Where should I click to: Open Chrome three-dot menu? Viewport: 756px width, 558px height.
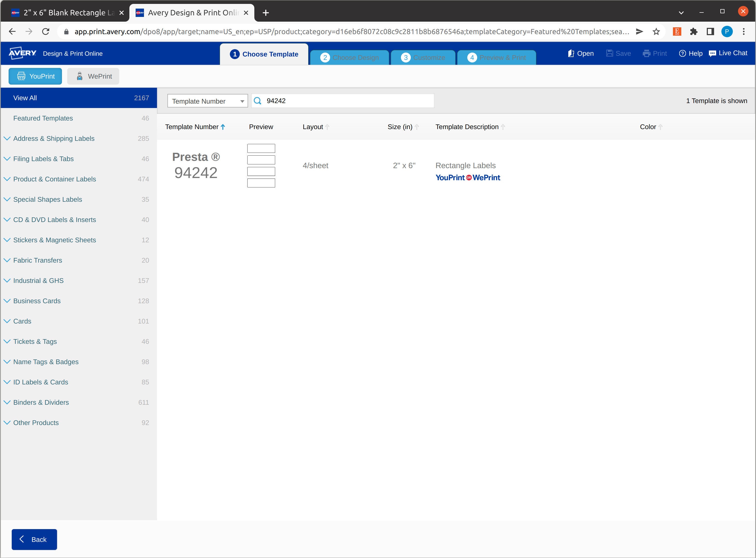[744, 31]
